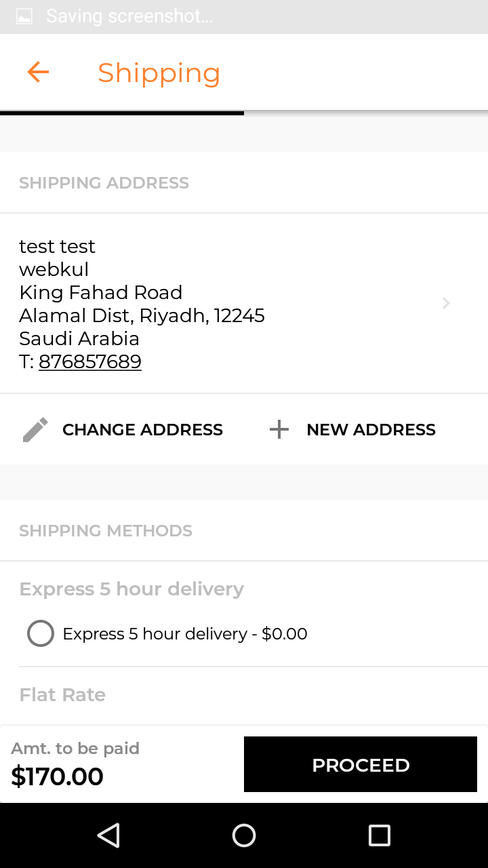Screen dimensions: 488x868
Task: Tap the orange back arrow icon
Action: (x=38, y=72)
